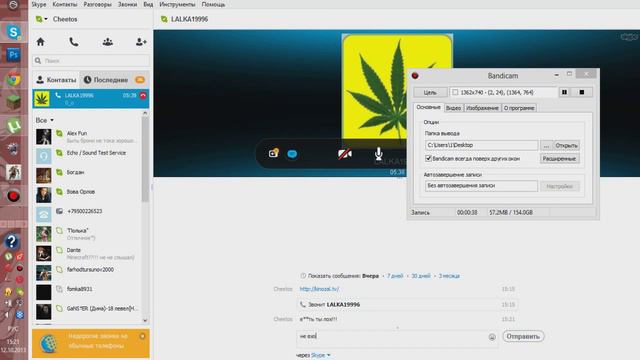Screen dimensions: 640x360
Task: Click the video snapshot icon in call bar
Action: (x=273, y=153)
